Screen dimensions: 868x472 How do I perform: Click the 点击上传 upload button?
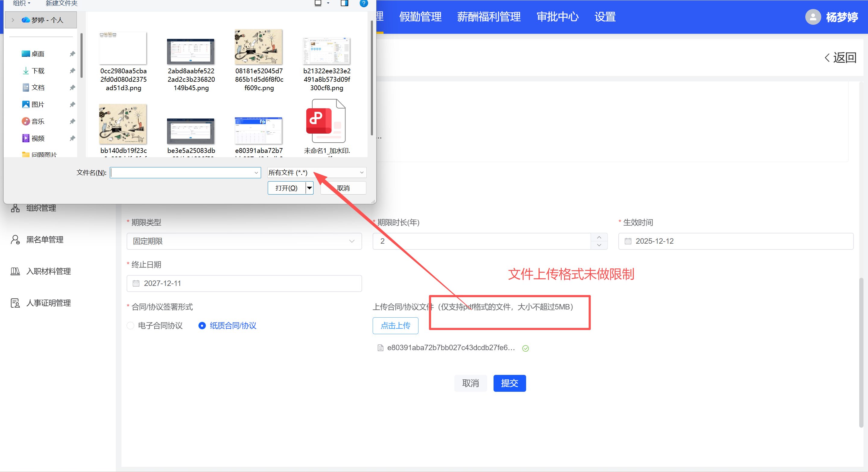pyautogui.click(x=395, y=326)
